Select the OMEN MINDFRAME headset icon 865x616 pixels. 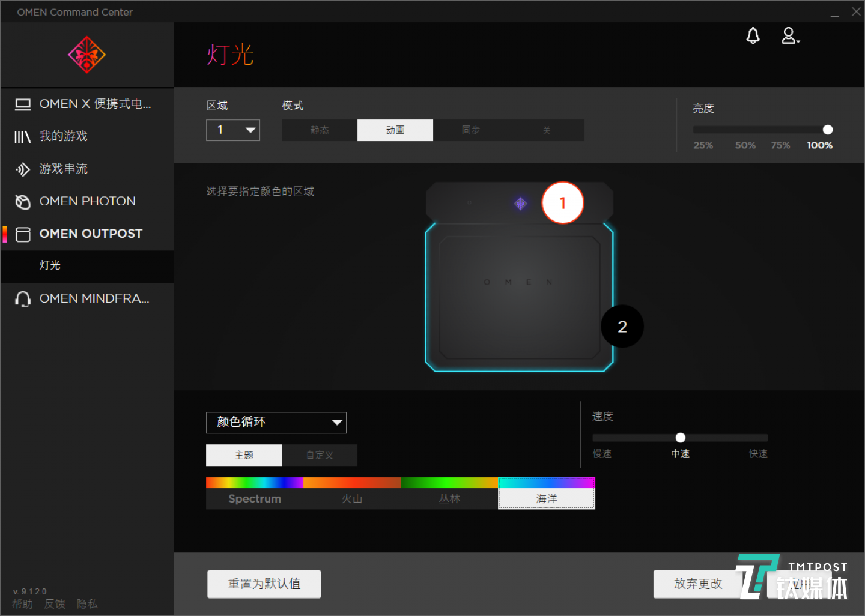pos(23,299)
